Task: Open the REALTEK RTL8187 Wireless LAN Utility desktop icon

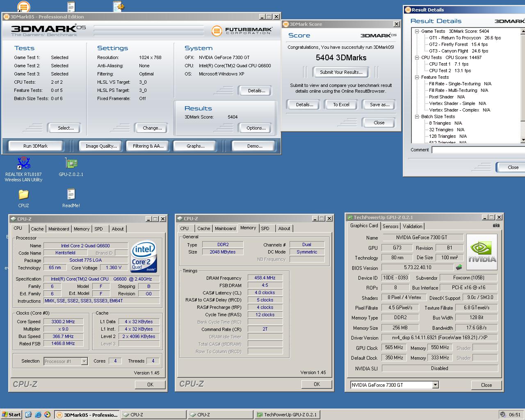Action: pos(23,169)
